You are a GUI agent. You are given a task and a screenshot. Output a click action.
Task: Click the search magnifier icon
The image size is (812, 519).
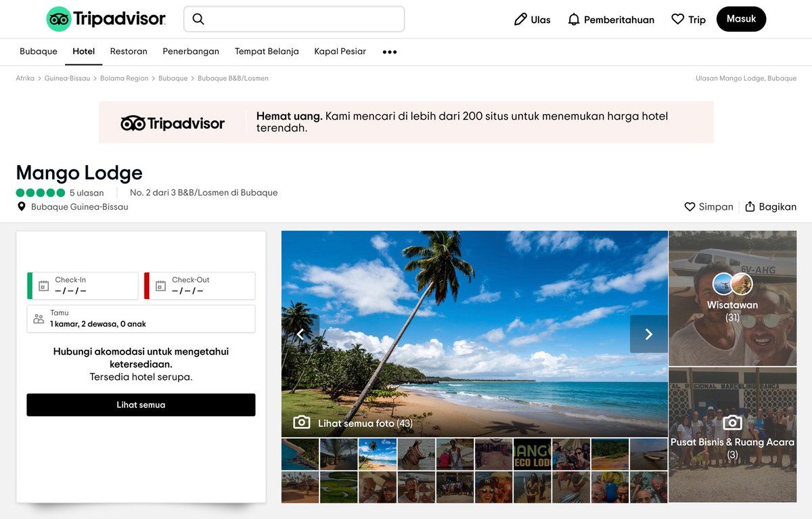pos(198,19)
